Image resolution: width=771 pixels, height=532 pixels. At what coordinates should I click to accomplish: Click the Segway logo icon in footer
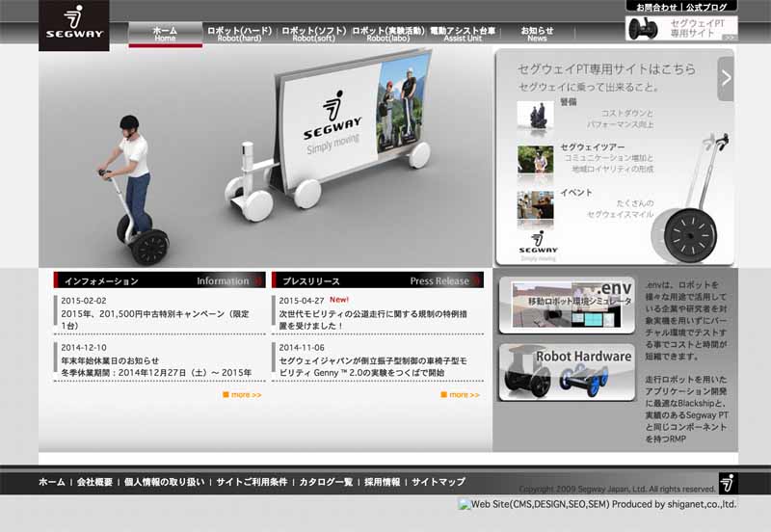[728, 483]
